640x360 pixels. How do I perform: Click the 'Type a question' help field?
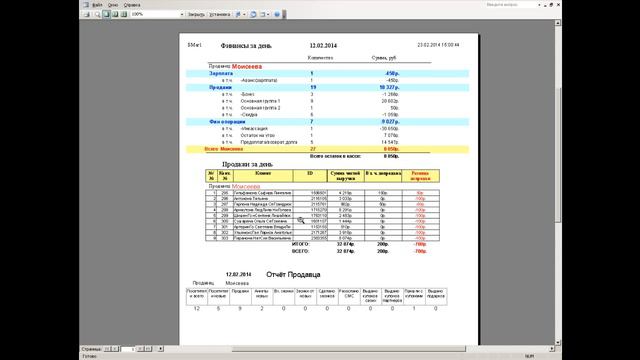pos(510,4)
